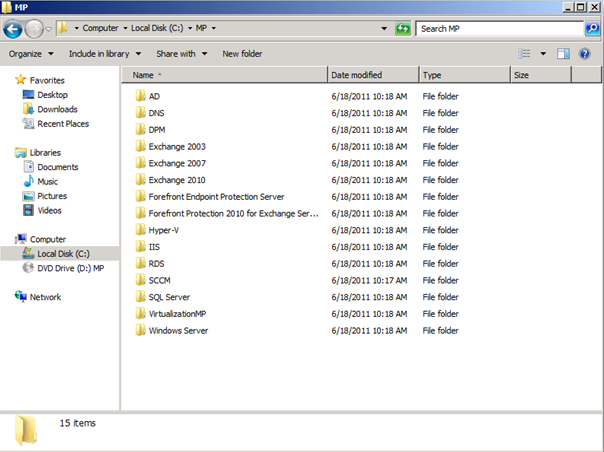This screenshot has width=604, height=452.
Task: Click the refresh icon in address bar
Action: pyautogui.click(x=403, y=29)
